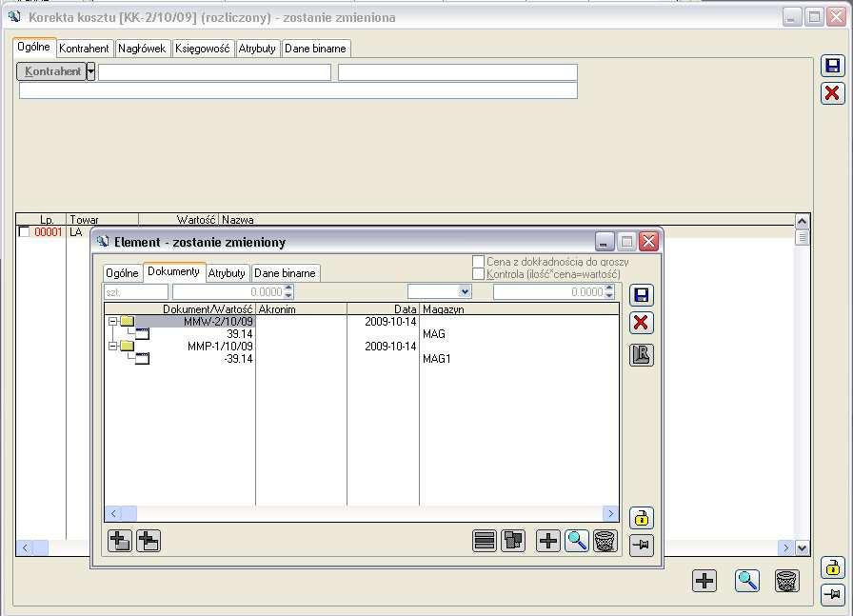This screenshot has width=853, height=616.
Task: Select the -39.14 value row
Action: 362,359
